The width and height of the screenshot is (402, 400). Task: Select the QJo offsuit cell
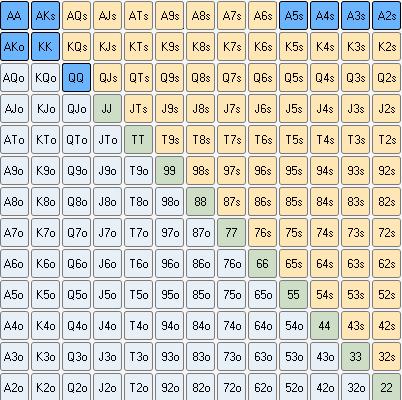(x=76, y=108)
